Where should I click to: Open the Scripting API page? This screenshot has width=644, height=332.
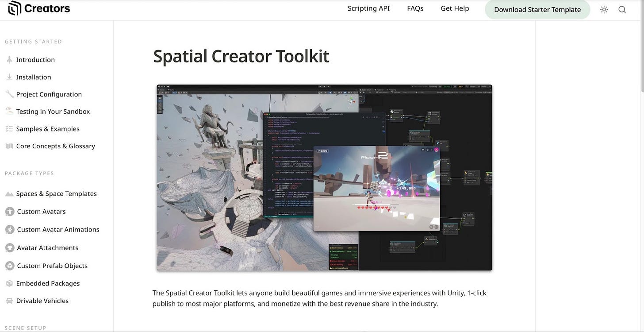[369, 8]
